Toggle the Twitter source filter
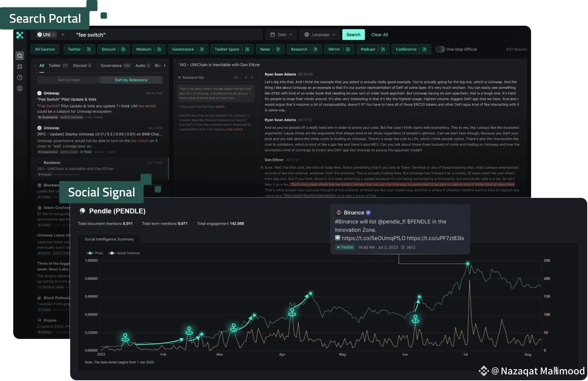The width and height of the screenshot is (588, 381). [74, 49]
